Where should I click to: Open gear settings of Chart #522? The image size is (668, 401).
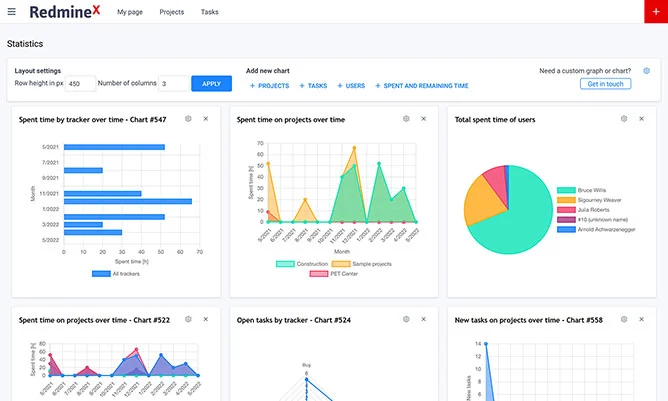tap(188, 319)
